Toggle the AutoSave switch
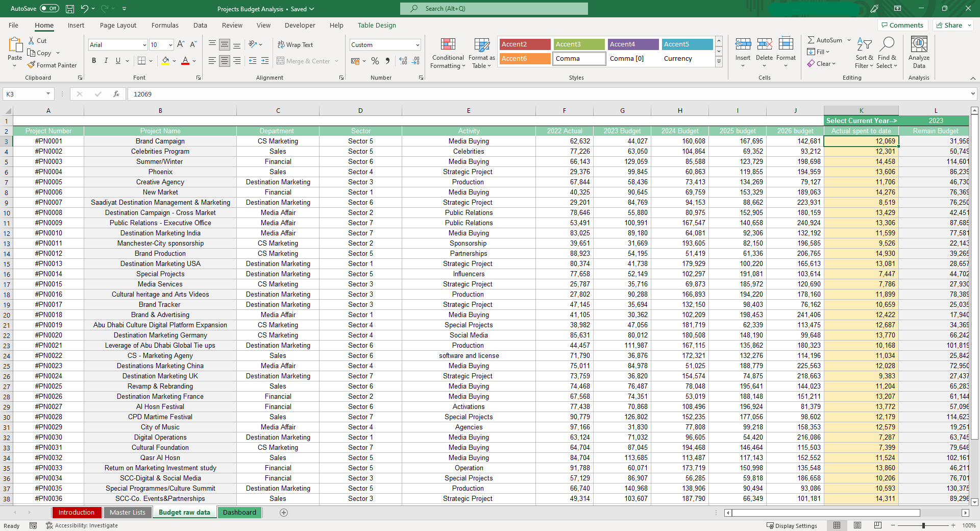The height and width of the screenshot is (531, 980). click(49, 9)
